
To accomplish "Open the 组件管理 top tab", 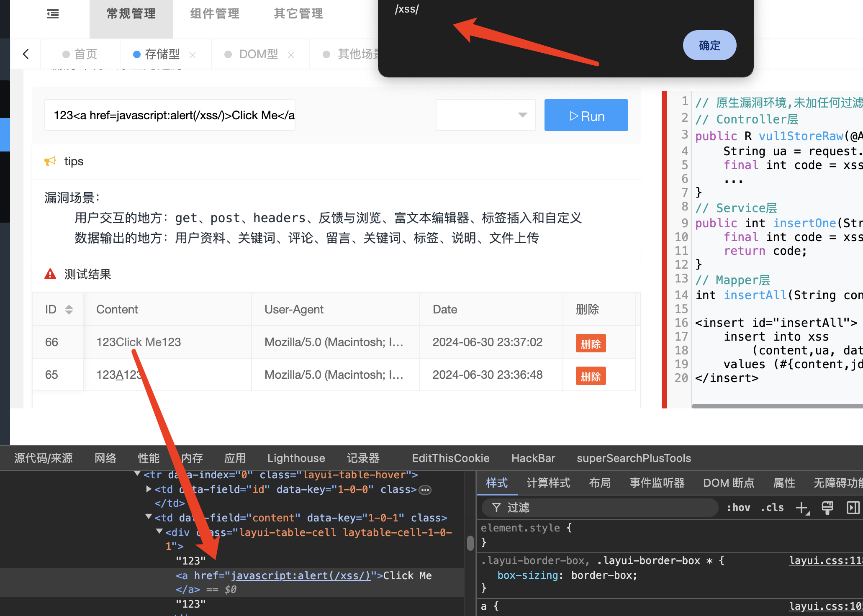I will tap(215, 14).
